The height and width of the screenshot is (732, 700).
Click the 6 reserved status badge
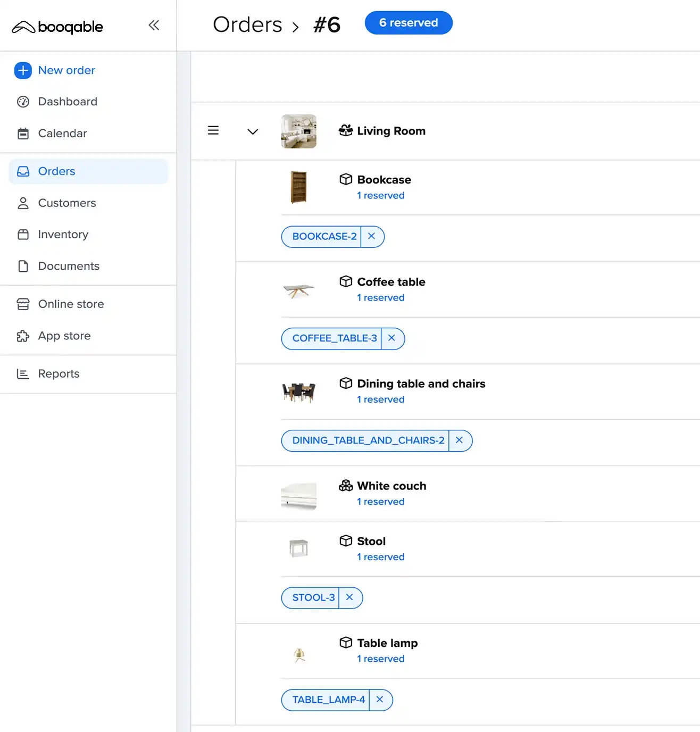(x=408, y=23)
